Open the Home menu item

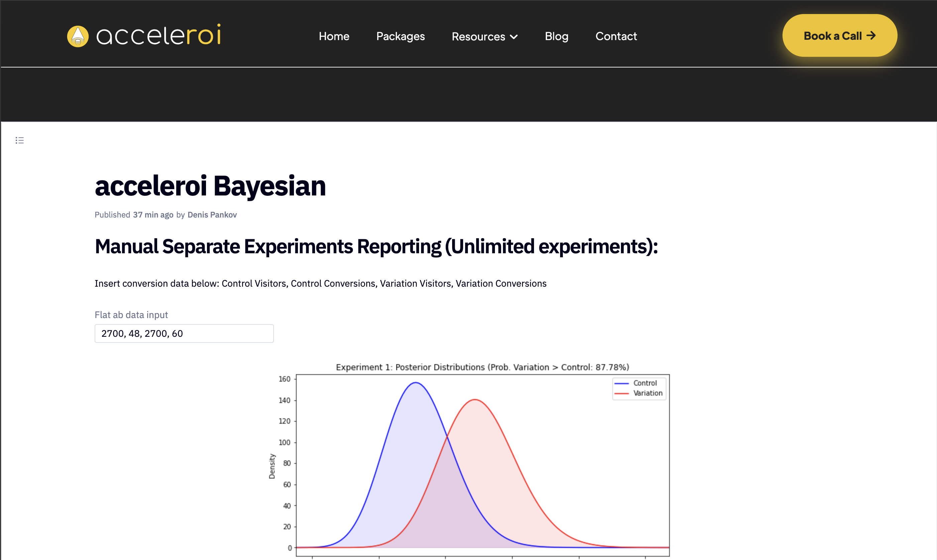point(334,36)
